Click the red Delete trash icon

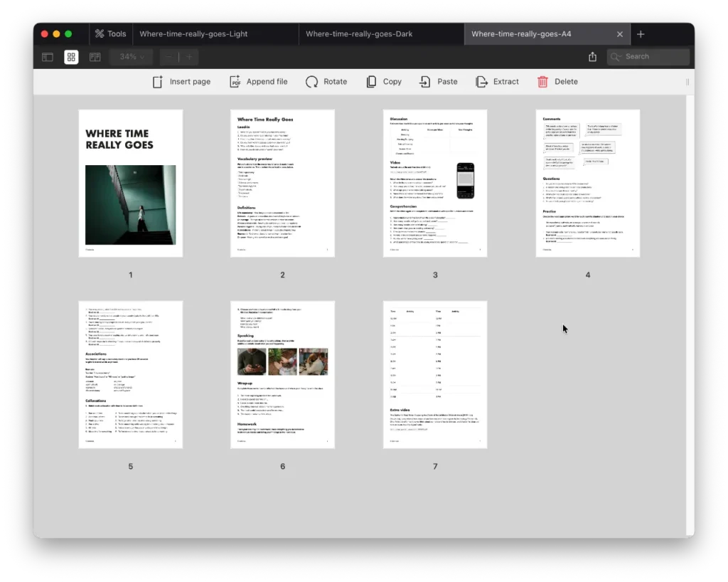(542, 82)
